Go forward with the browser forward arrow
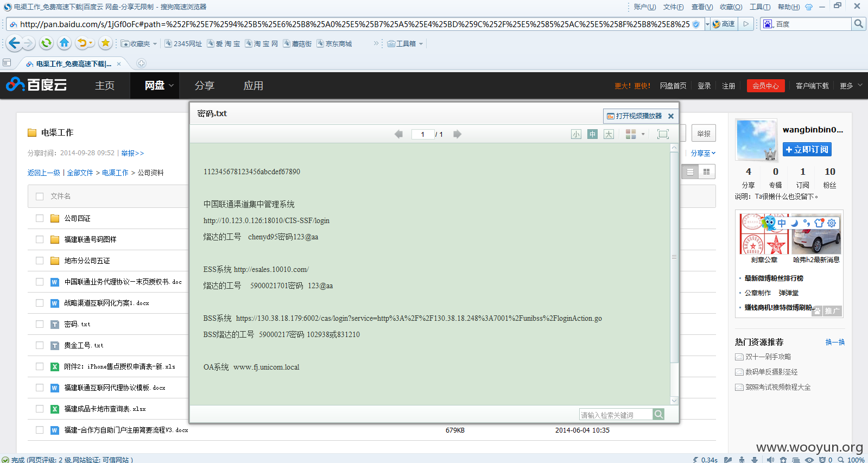 pyautogui.click(x=29, y=43)
